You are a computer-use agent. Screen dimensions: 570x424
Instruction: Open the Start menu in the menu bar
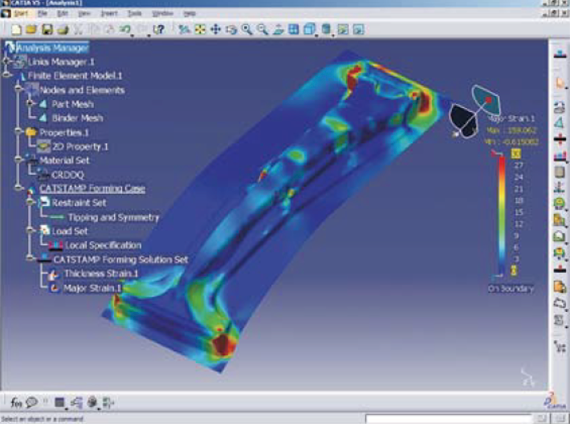20,13
